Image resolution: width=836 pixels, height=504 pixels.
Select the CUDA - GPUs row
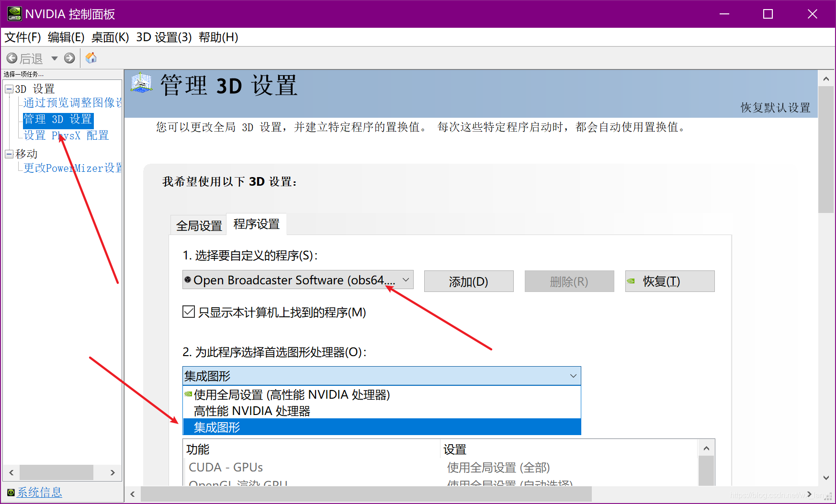tap(441, 467)
